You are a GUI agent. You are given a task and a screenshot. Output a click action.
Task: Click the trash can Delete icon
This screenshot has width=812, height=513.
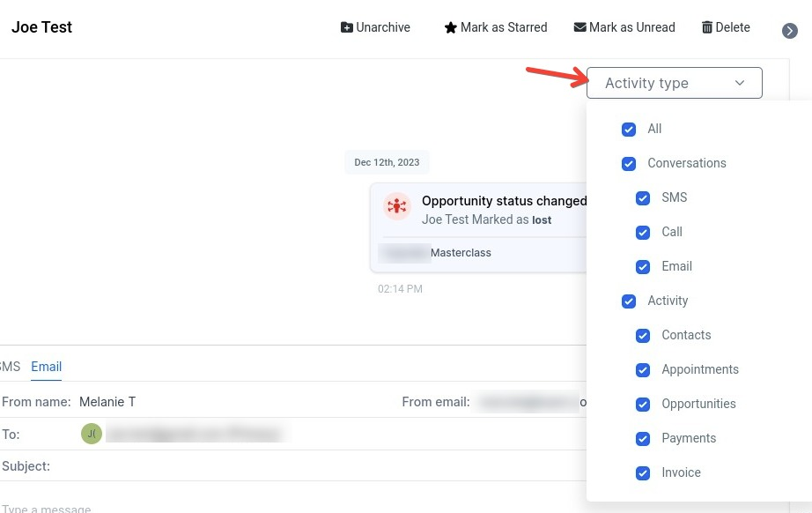[706, 27]
